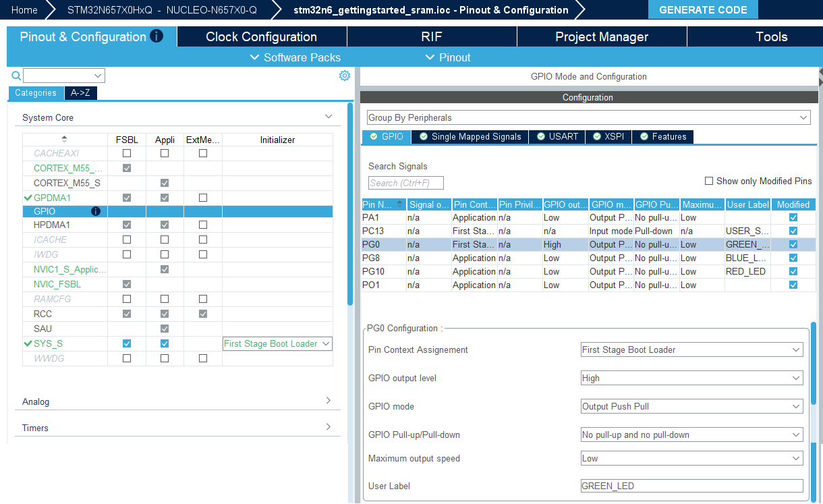Click the blue vertical scrollbar in categories list

[x=350, y=204]
